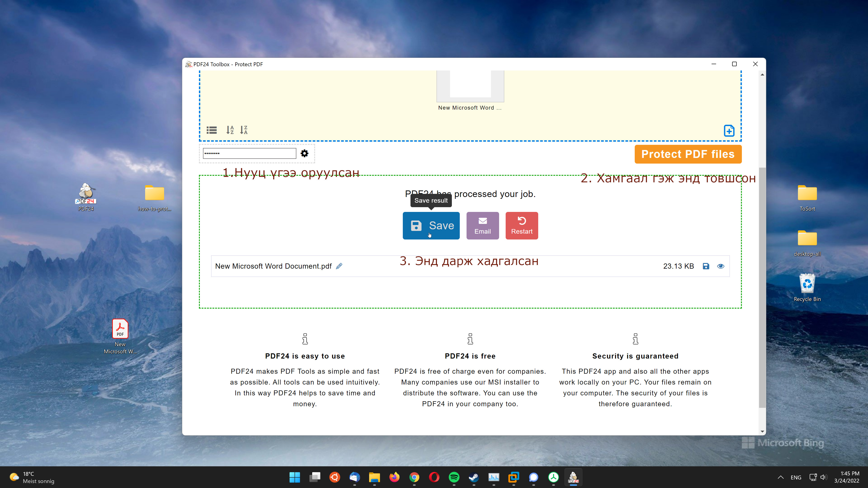Launch Firefox from taskbar
The image size is (868, 488).
[394, 477]
